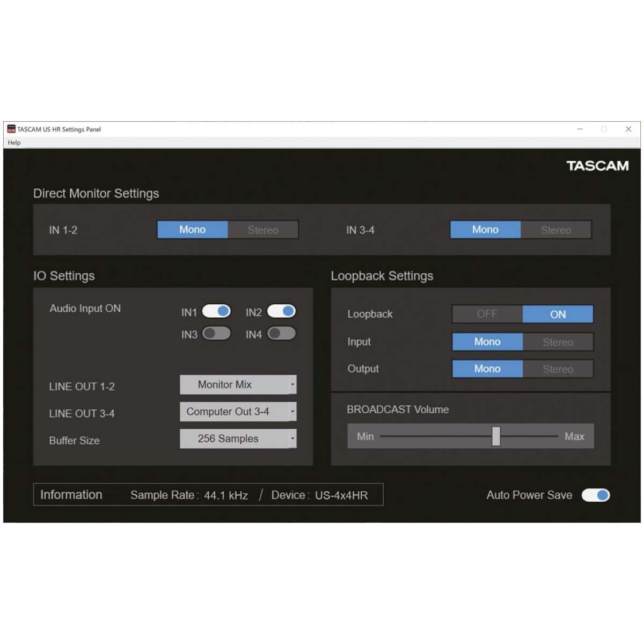Open Buffer Size 256 Samples dropdown
644x644 pixels.
point(238,438)
